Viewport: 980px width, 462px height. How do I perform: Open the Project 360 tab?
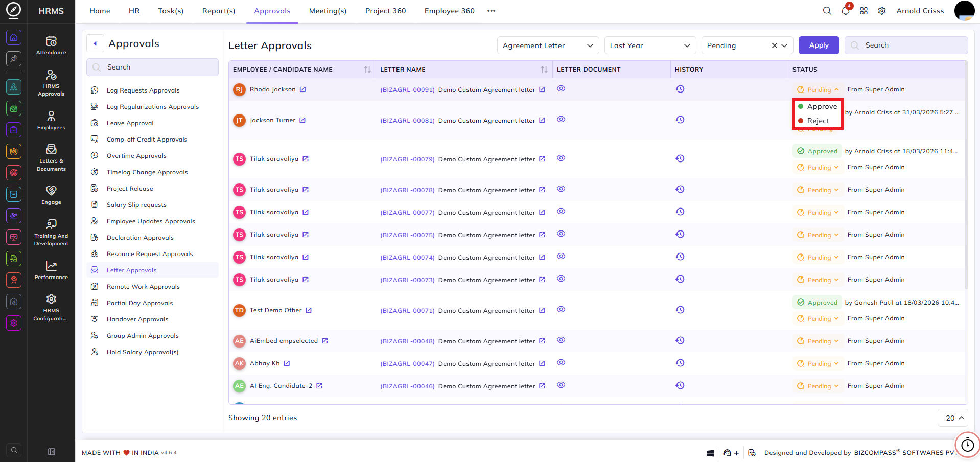pyautogui.click(x=385, y=11)
